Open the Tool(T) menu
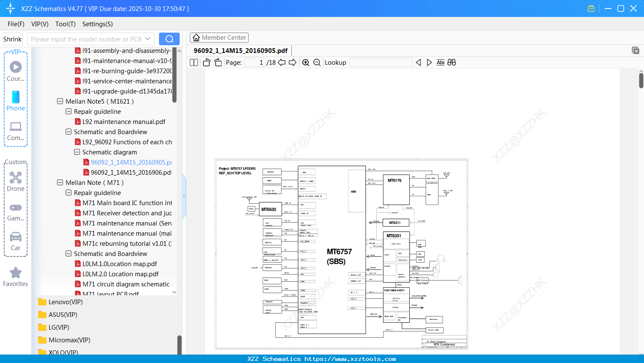 (66, 24)
